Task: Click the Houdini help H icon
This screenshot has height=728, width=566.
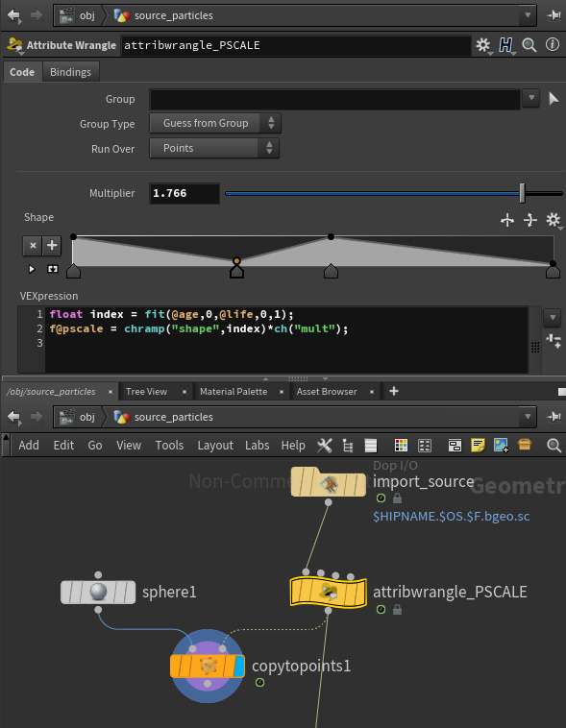Action: click(x=505, y=45)
